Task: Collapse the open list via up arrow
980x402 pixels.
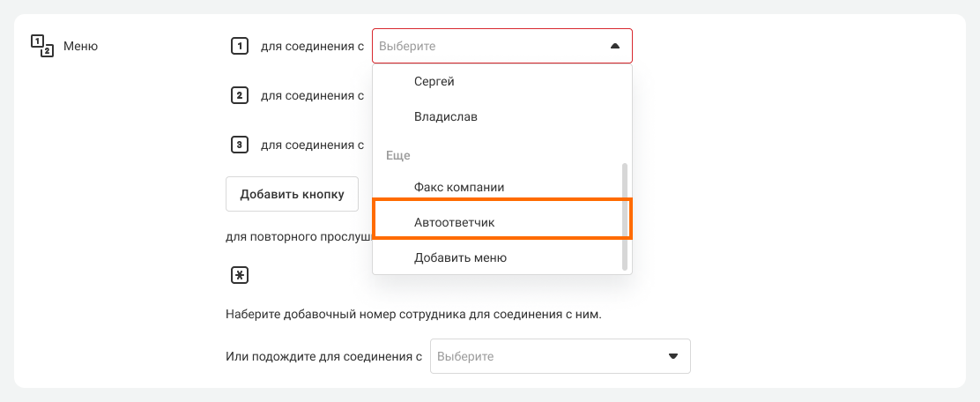Action: (614, 46)
